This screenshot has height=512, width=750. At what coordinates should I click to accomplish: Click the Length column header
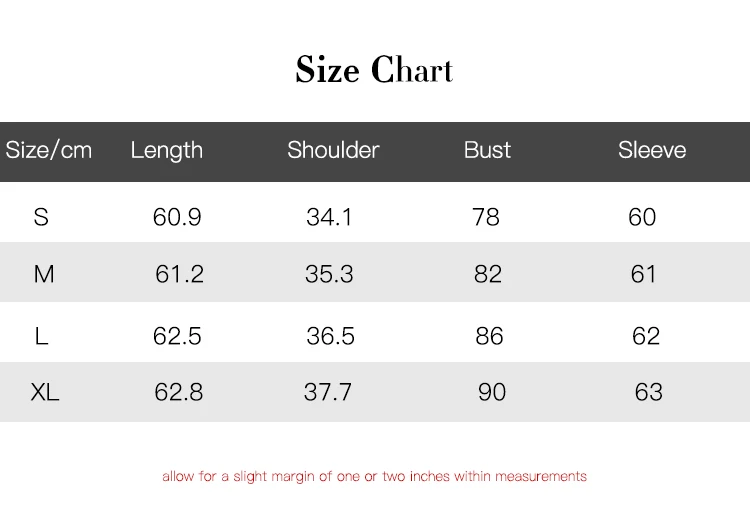tap(166, 150)
